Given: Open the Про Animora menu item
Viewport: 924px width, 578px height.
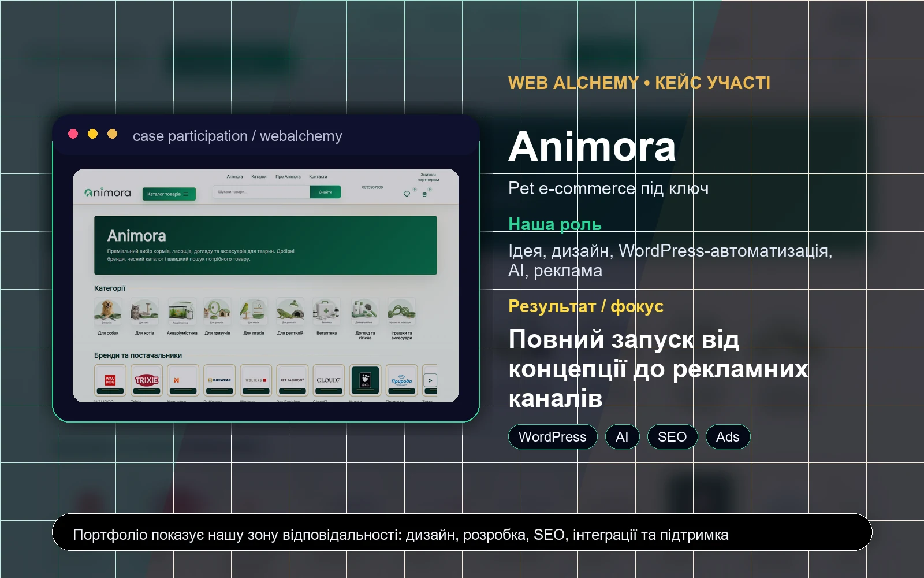Looking at the screenshot, I should pyautogui.click(x=288, y=177).
